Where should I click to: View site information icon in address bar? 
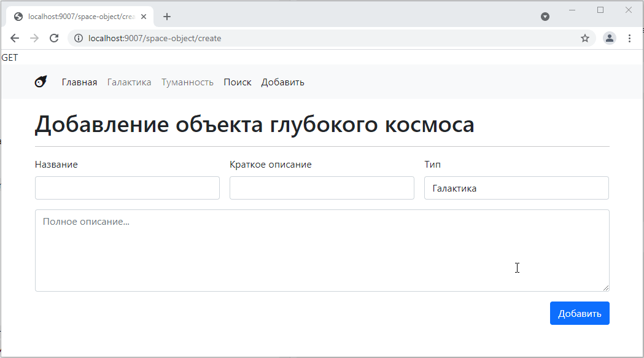click(78, 38)
